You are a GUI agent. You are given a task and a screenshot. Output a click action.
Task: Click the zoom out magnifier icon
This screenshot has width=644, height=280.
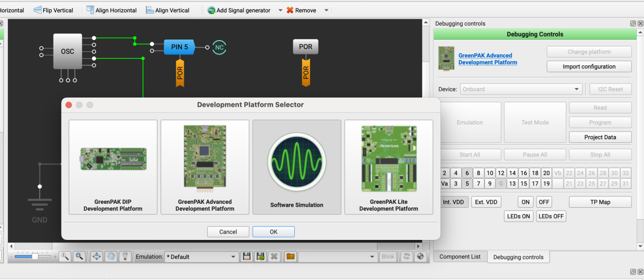click(65, 256)
